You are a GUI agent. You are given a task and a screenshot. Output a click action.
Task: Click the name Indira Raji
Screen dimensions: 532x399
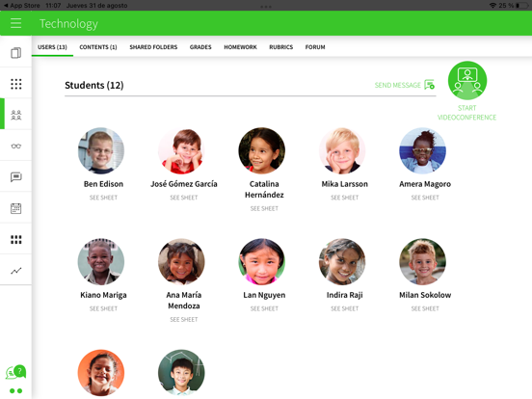(x=345, y=295)
